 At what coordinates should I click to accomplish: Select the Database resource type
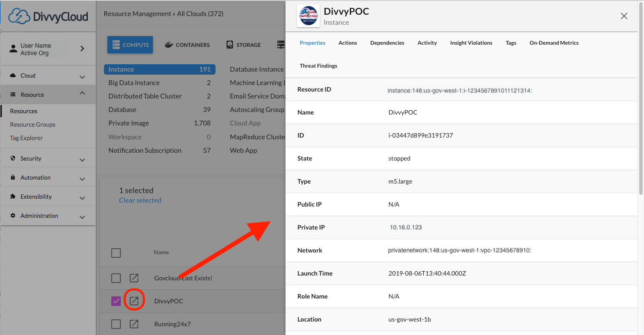pyautogui.click(x=159, y=110)
